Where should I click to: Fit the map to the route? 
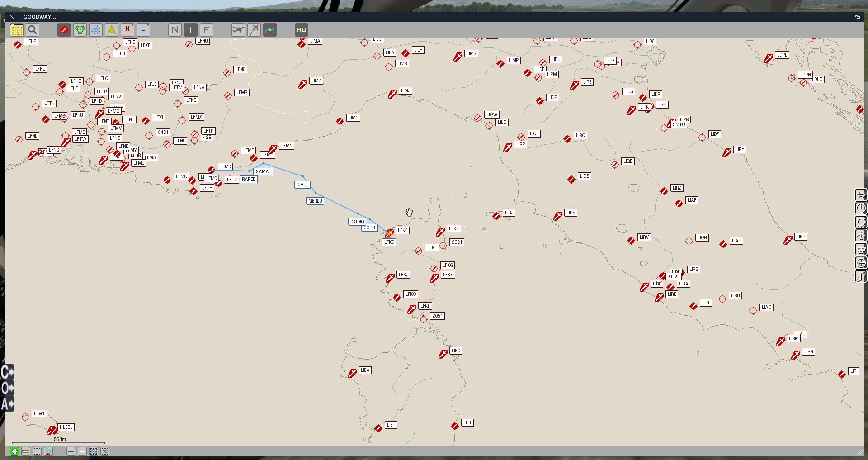(x=94, y=451)
